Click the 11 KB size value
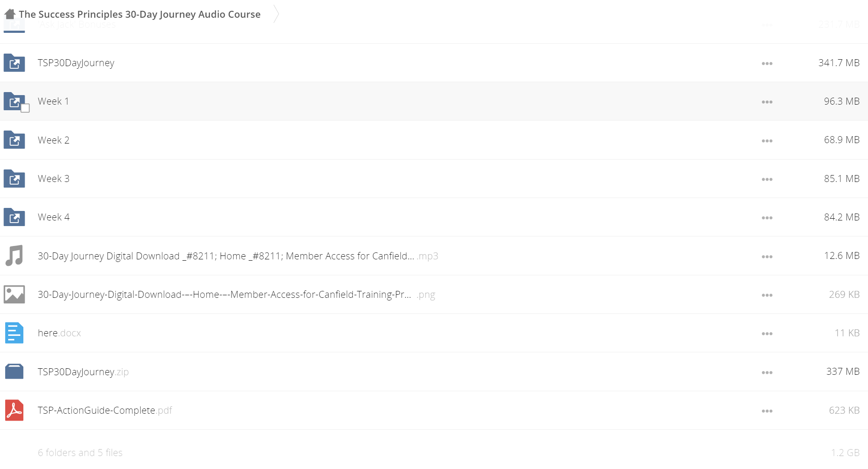This screenshot has width=868, height=469. click(847, 333)
